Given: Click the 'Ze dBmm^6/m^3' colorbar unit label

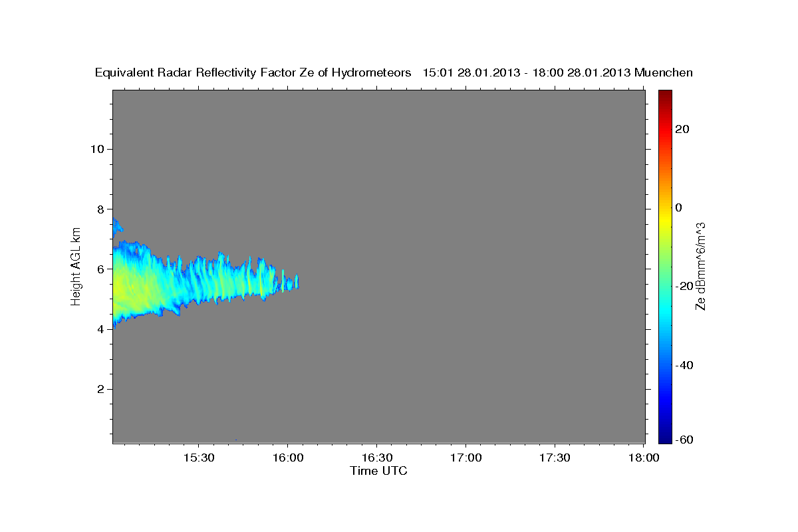Looking at the screenshot, I should tap(700, 266).
